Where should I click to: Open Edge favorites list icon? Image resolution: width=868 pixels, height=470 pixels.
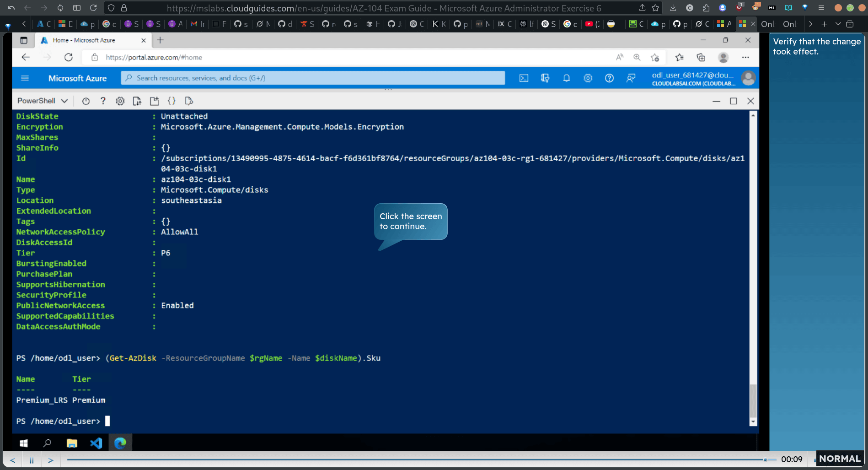680,57
